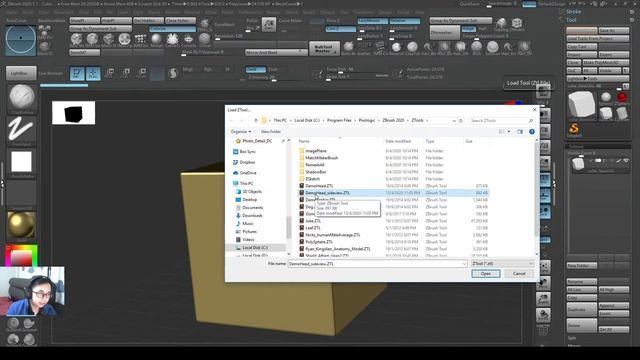Toggle the Mrgb paint mode
640x360 pixels.
pos(188,69)
